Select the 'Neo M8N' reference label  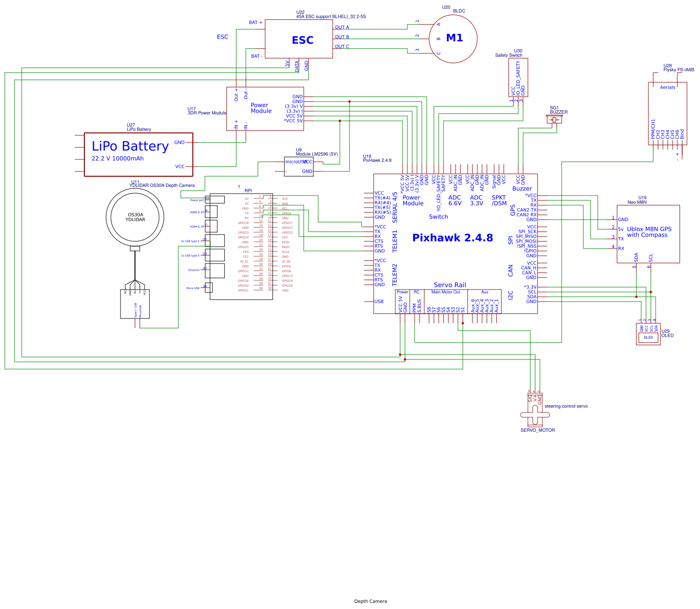637,202
